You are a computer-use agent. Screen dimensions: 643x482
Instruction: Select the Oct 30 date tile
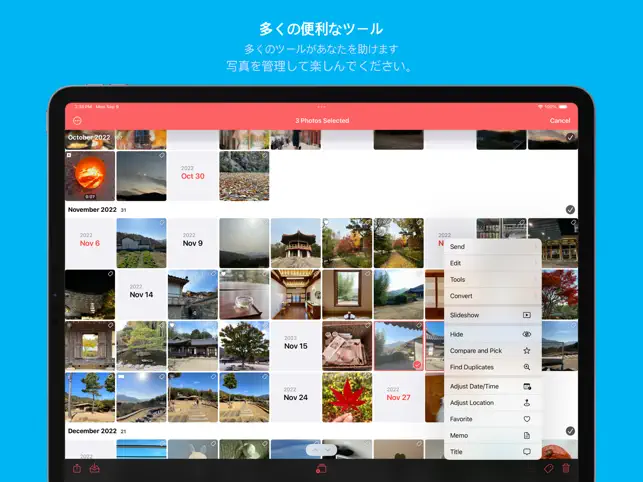point(193,176)
